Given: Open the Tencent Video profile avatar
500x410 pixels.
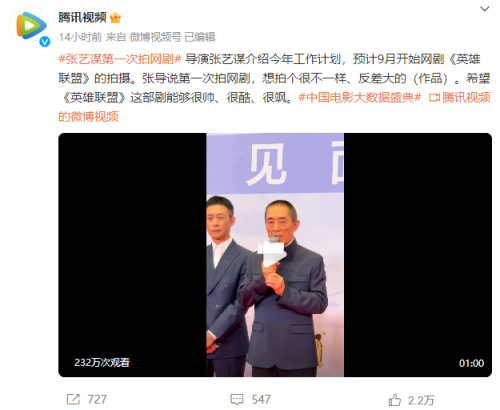Looking at the screenshot, I should [30, 26].
